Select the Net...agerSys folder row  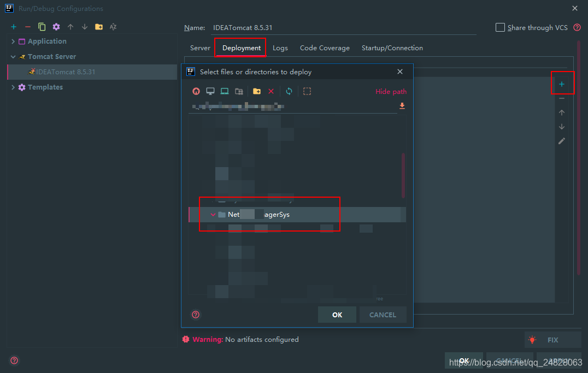pos(297,215)
